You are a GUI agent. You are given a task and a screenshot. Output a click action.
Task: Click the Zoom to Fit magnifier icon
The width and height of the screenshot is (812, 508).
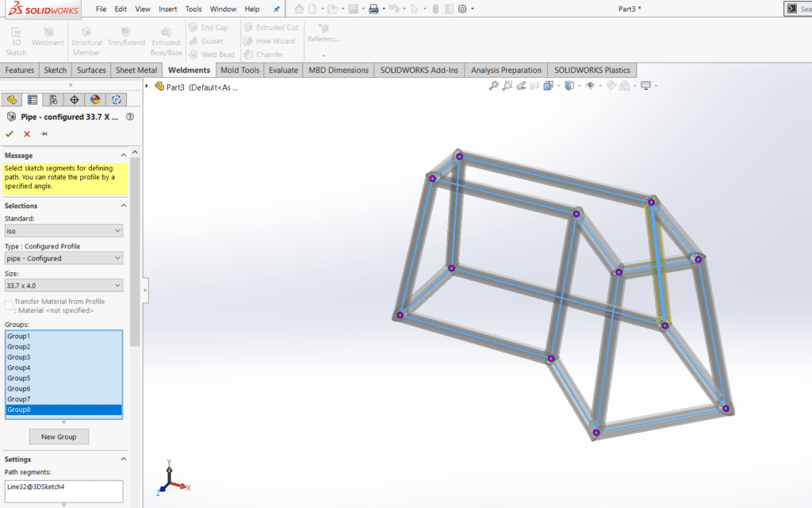494,86
